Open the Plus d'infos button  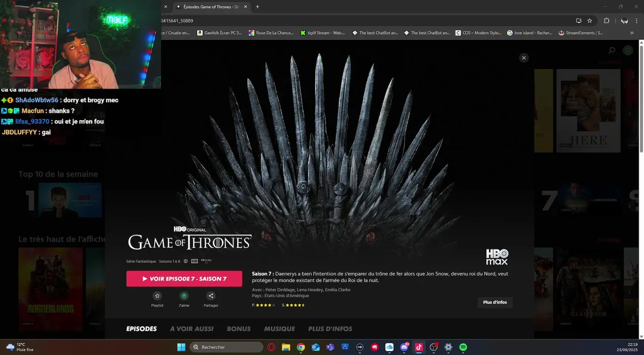(x=495, y=302)
